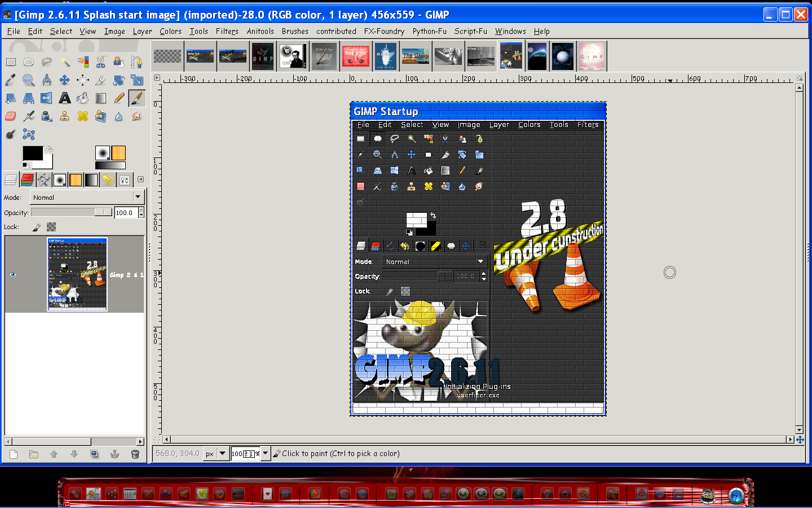
Task: Toggle lock pixels brush icon
Action: pyautogui.click(x=37, y=227)
